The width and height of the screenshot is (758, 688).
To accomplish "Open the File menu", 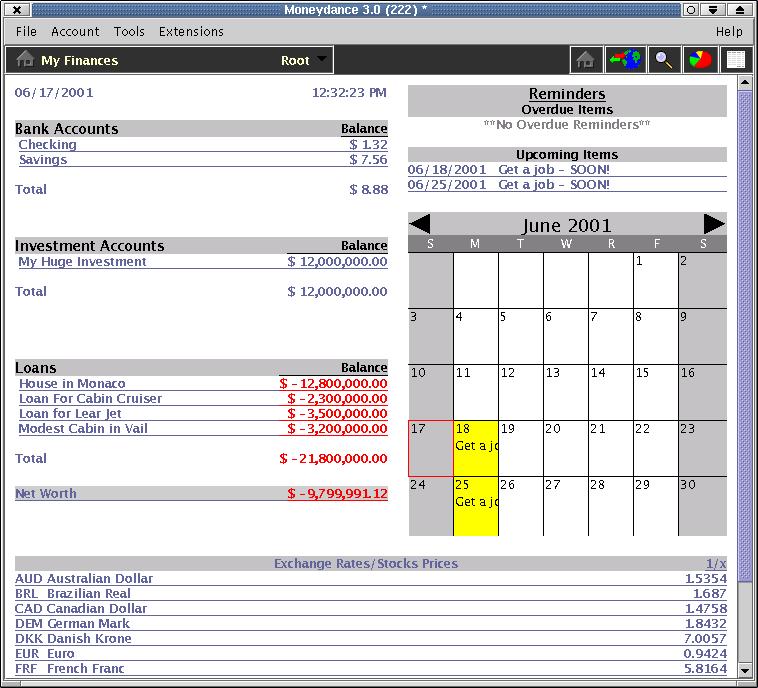I will 26,31.
